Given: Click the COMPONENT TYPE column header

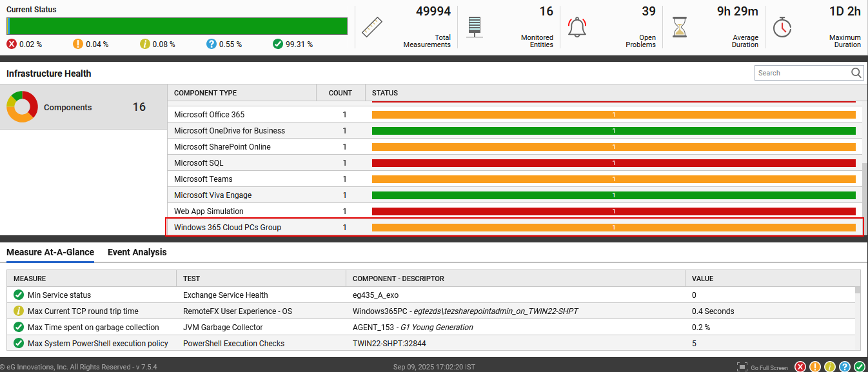Looking at the screenshot, I should click(x=205, y=93).
